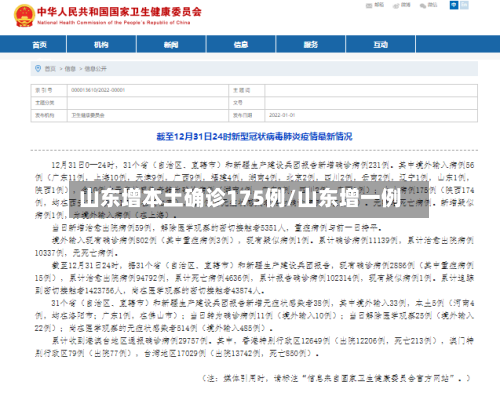Open the 互动 navigation tab
The height and width of the screenshot is (400, 500).
(380, 44)
